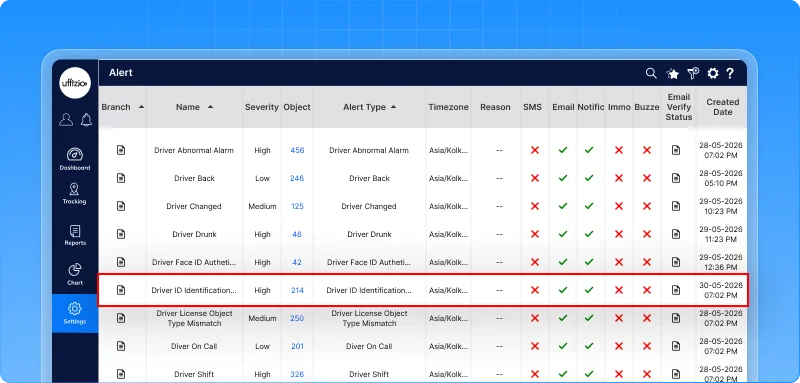
Task: Click the Uffizio logo
Action: point(75,83)
